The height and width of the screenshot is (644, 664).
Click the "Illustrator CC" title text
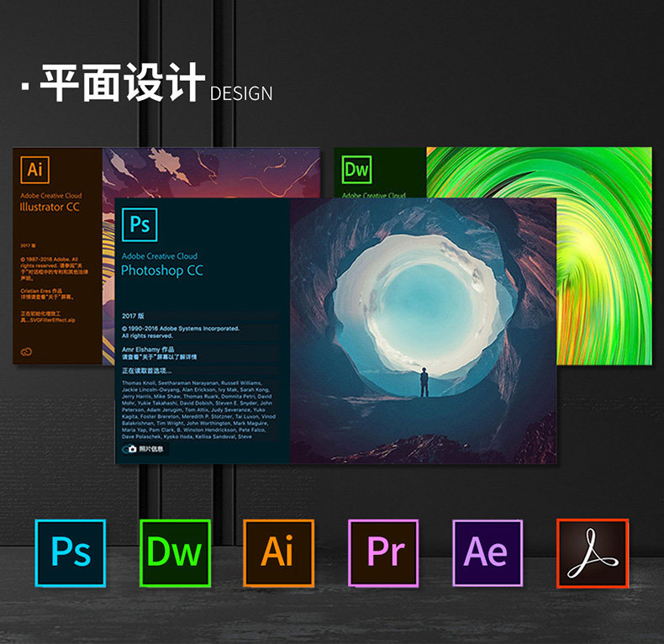point(50,207)
